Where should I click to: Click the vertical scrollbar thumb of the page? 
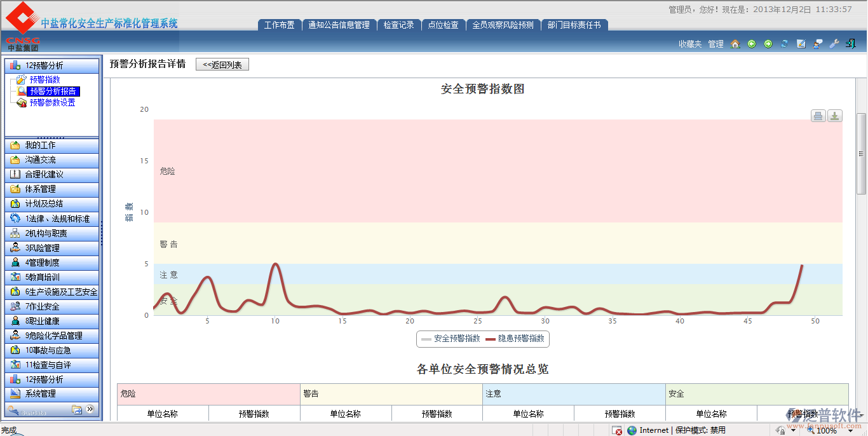tap(862, 153)
